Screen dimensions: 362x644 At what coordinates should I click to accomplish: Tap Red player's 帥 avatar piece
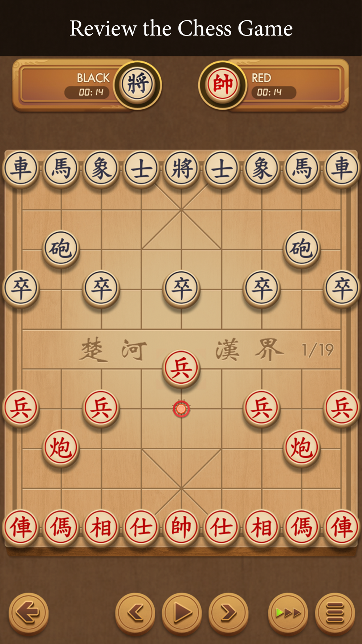[223, 84]
